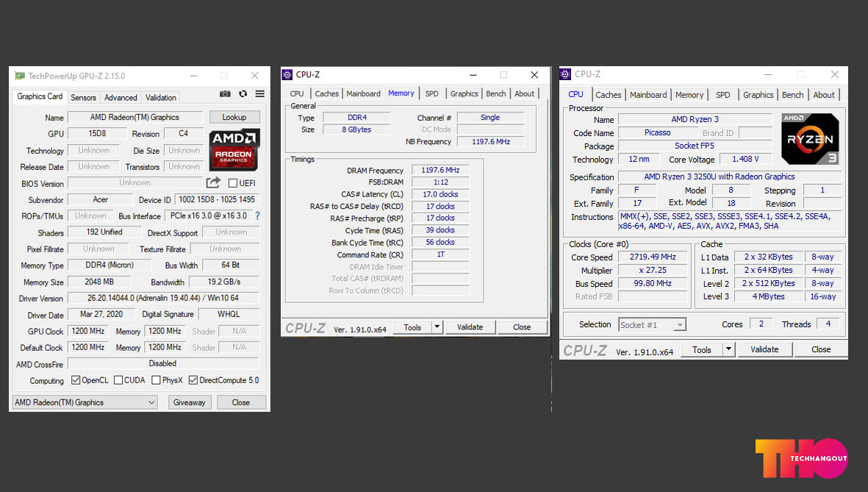Click the Driver Version field
This screenshot has width=868, height=492.
[162, 298]
